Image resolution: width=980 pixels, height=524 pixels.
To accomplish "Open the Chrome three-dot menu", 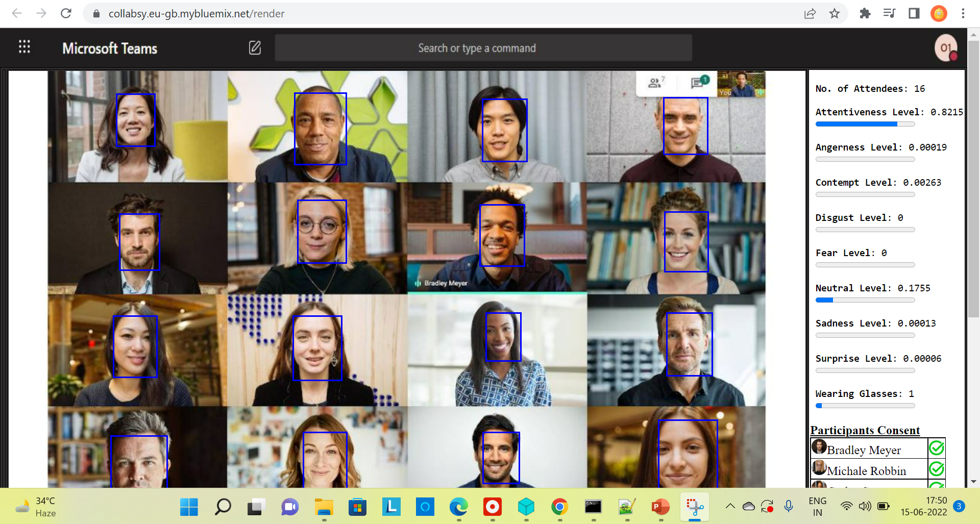I will pyautogui.click(x=963, y=14).
